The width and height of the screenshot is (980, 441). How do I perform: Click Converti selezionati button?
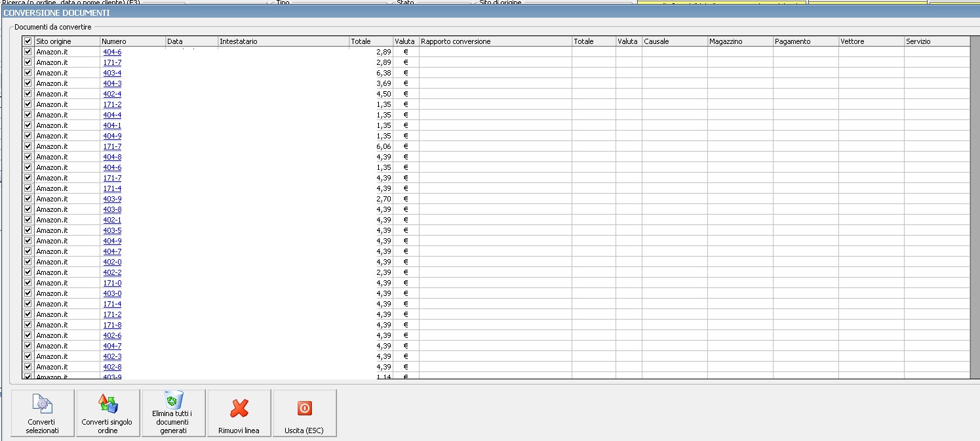coord(43,413)
